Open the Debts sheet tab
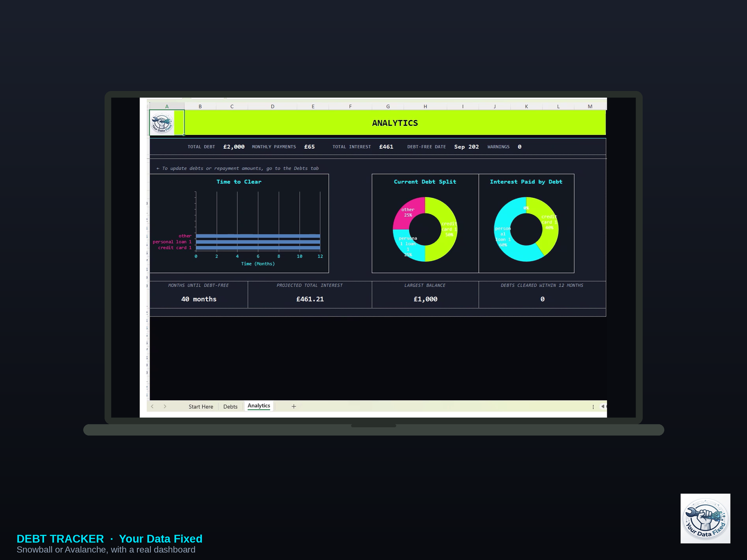This screenshot has height=560, width=747. click(x=230, y=406)
